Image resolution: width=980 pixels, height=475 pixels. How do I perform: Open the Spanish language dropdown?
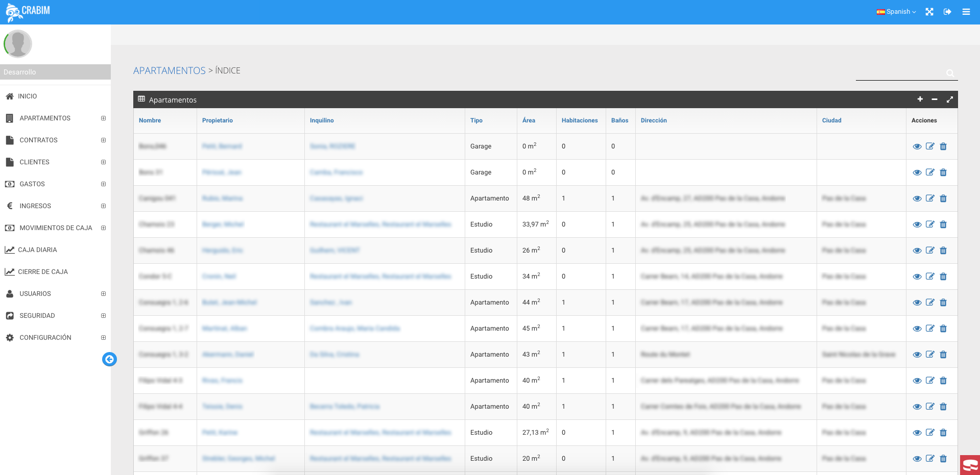(x=897, y=12)
